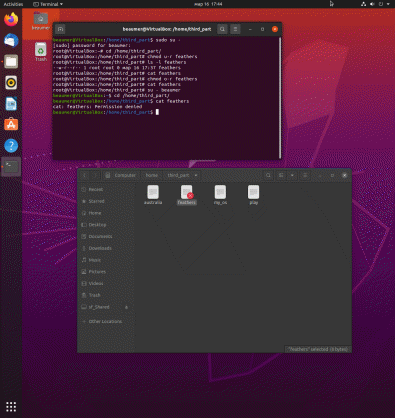Open the Help icon in the dock
Screen dimensions: 395x418
click(11, 146)
